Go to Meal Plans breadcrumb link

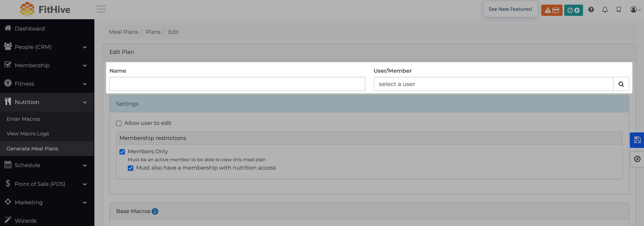tap(123, 32)
